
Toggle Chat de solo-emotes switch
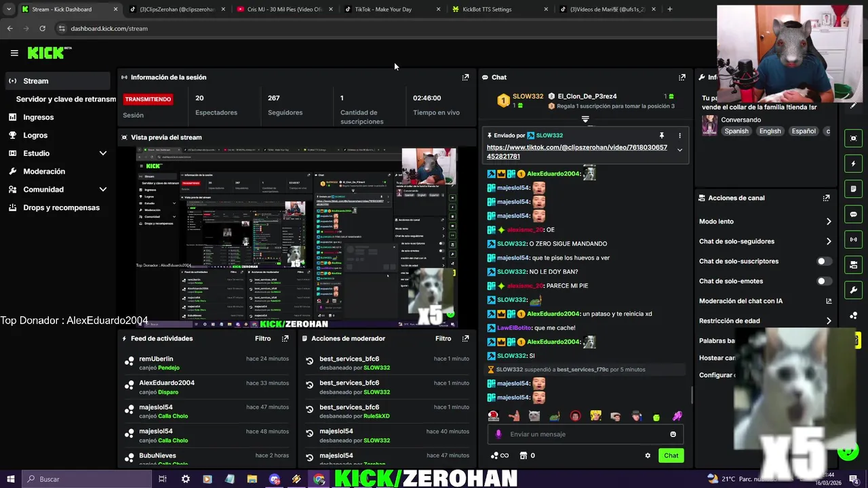tap(824, 281)
